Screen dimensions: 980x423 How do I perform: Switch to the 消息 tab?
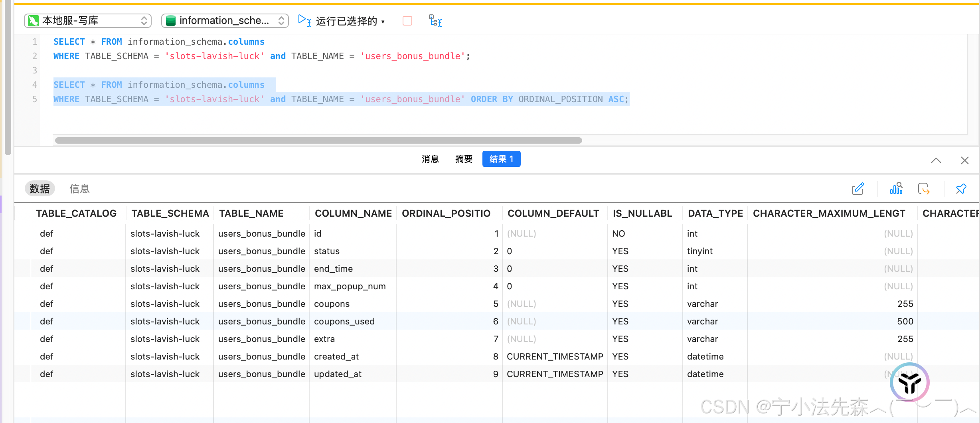(430, 159)
